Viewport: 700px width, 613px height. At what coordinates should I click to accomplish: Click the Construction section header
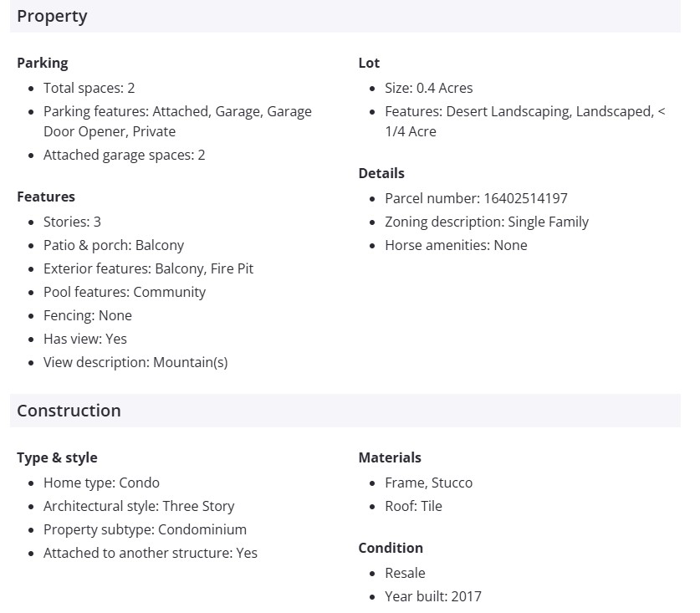[69, 411]
